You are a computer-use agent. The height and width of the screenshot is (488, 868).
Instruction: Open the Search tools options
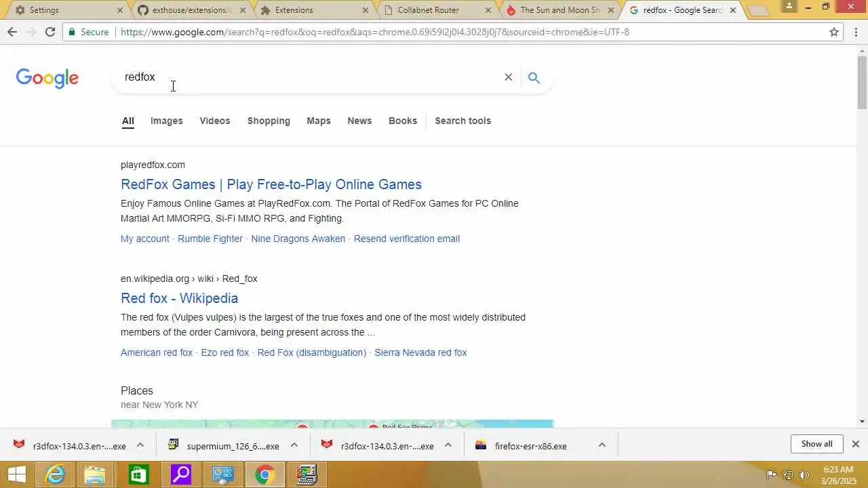462,121
